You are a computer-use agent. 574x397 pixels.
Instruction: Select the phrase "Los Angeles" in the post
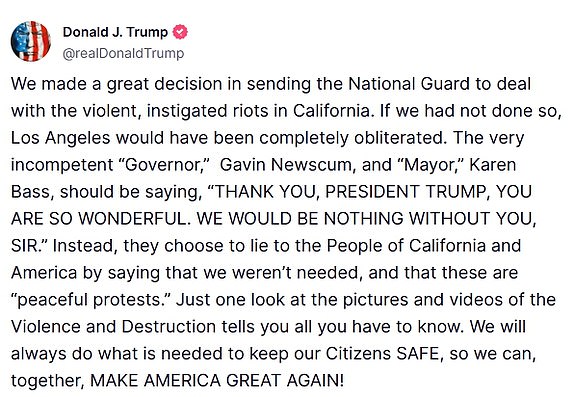pos(60,138)
